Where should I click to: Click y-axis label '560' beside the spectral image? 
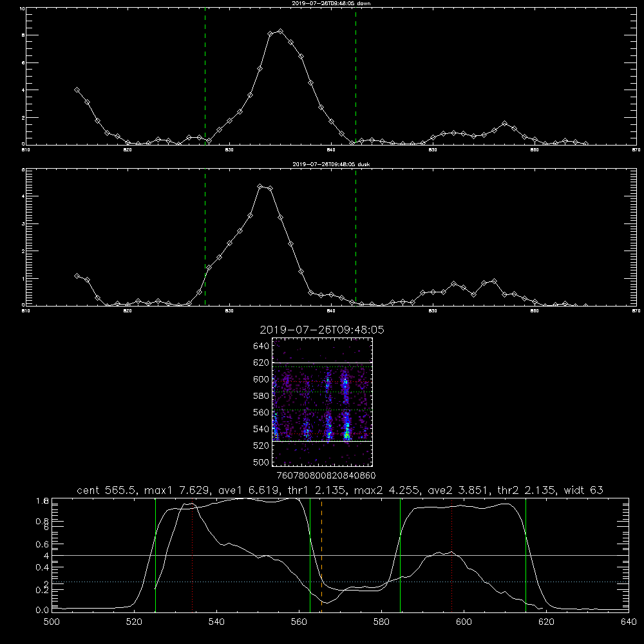coord(261,412)
